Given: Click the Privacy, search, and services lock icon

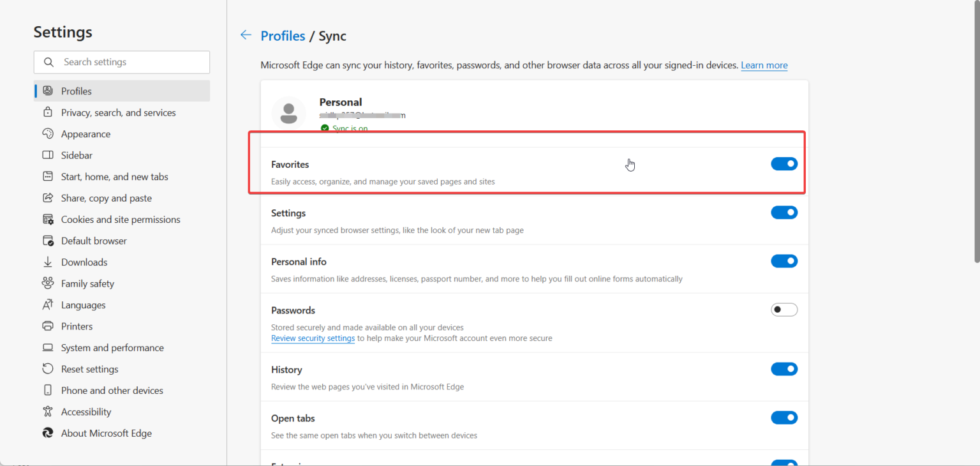Looking at the screenshot, I should 48,112.
